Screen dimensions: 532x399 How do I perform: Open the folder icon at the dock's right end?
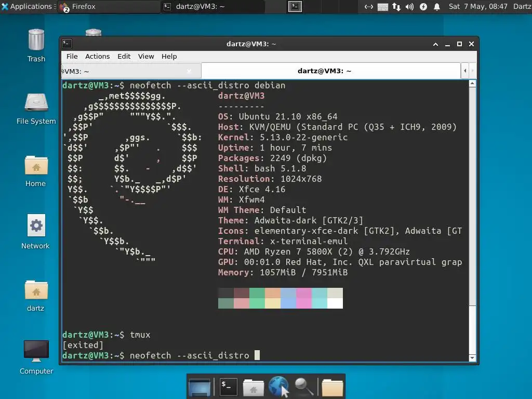[332, 388]
